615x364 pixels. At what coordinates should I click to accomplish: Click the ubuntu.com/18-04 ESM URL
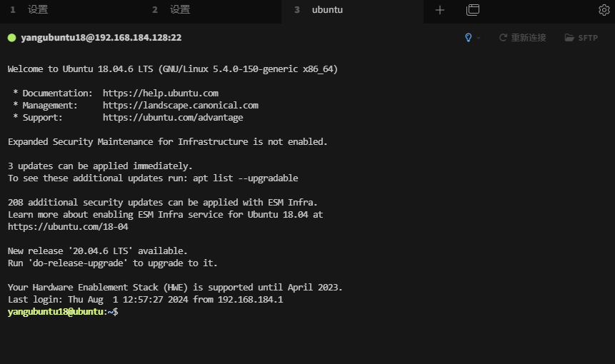click(68, 227)
